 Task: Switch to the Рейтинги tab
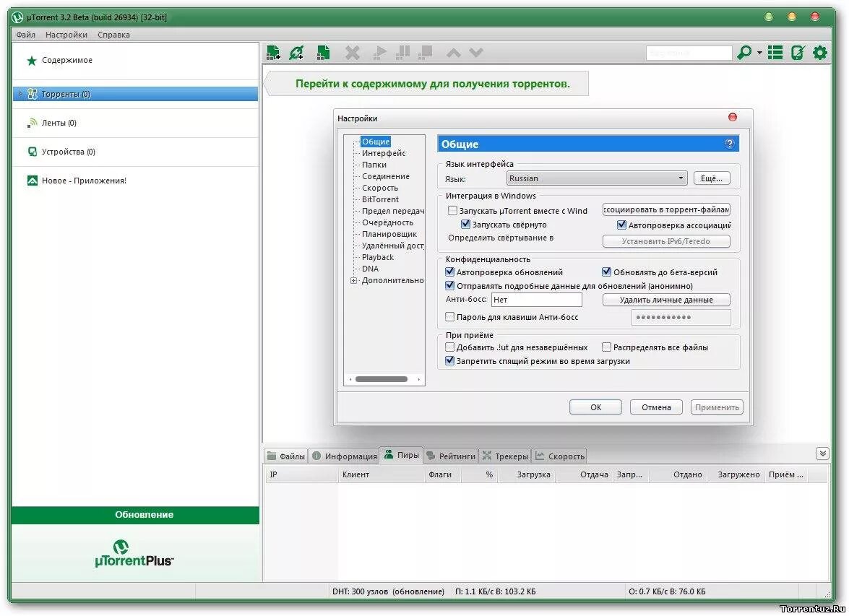coord(450,456)
